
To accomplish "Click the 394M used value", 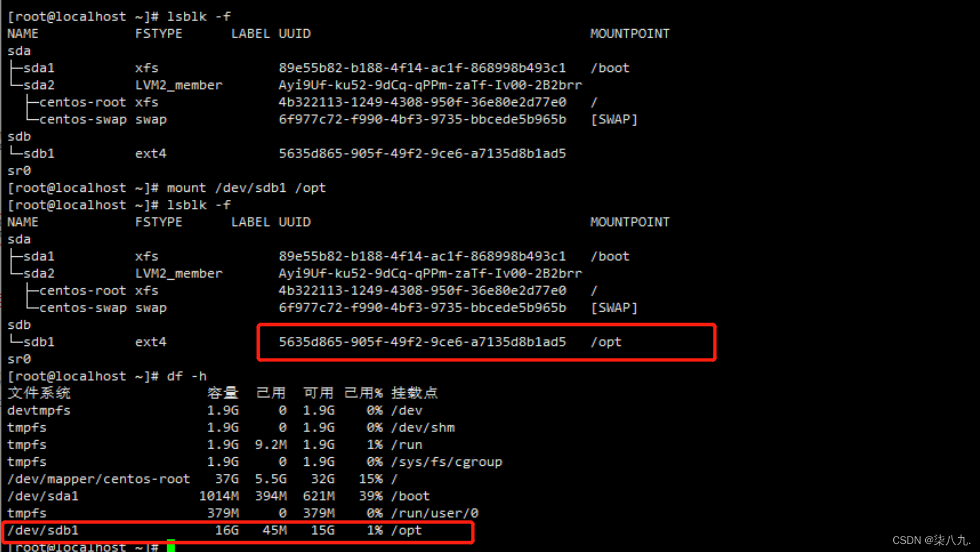I will click(x=271, y=496).
